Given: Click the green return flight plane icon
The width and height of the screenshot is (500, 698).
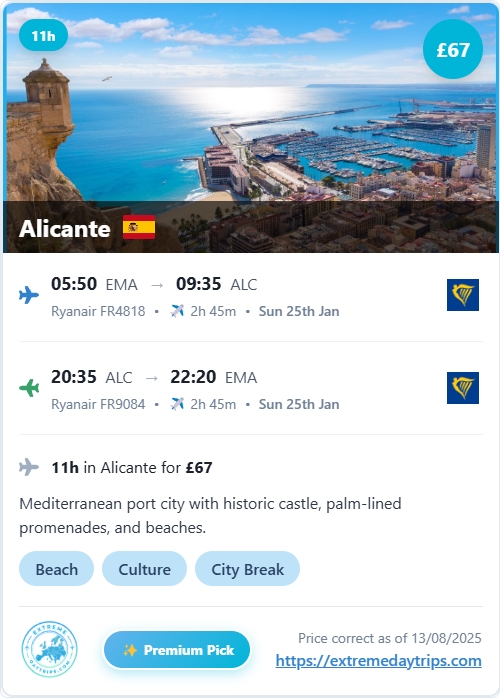Looking at the screenshot, I should (29, 388).
